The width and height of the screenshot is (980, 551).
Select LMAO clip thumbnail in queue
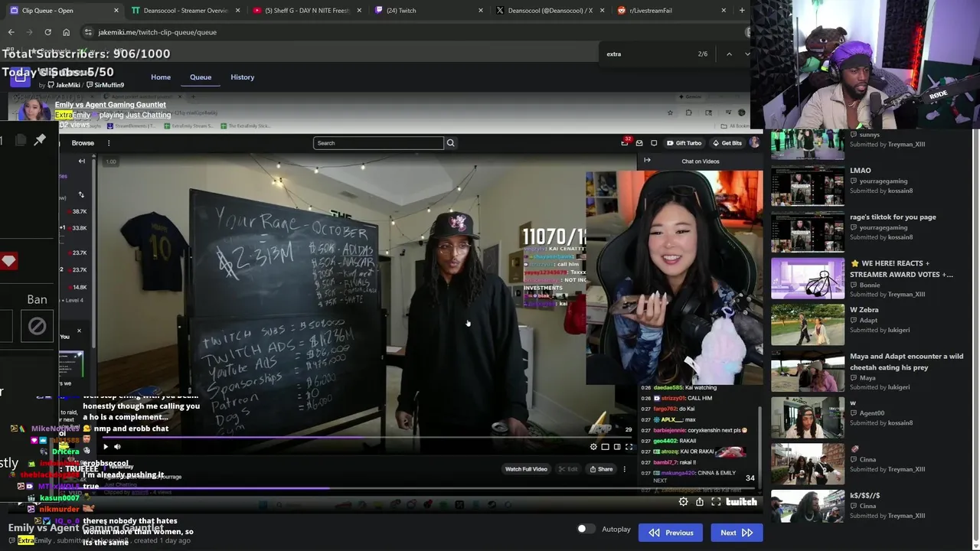[808, 185]
